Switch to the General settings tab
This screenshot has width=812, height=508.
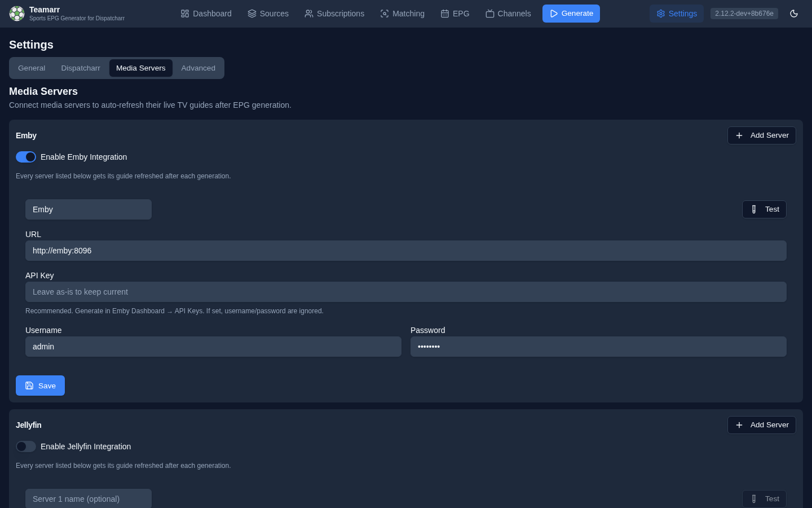pos(32,68)
